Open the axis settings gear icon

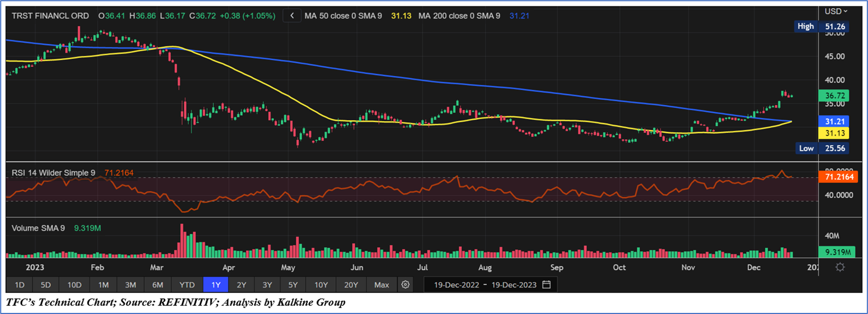tap(840, 267)
